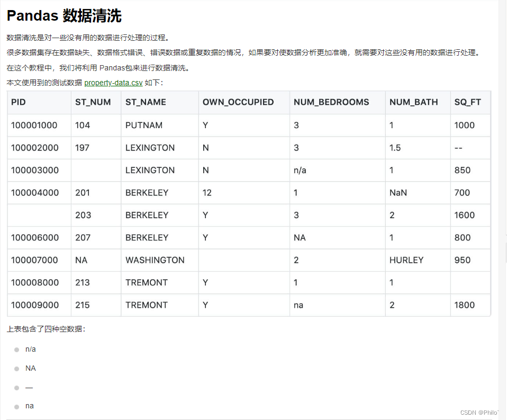Image resolution: width=507 pixels, height=420 pixels.
Task: Click street number 213 cell
Action: point(96,283)
